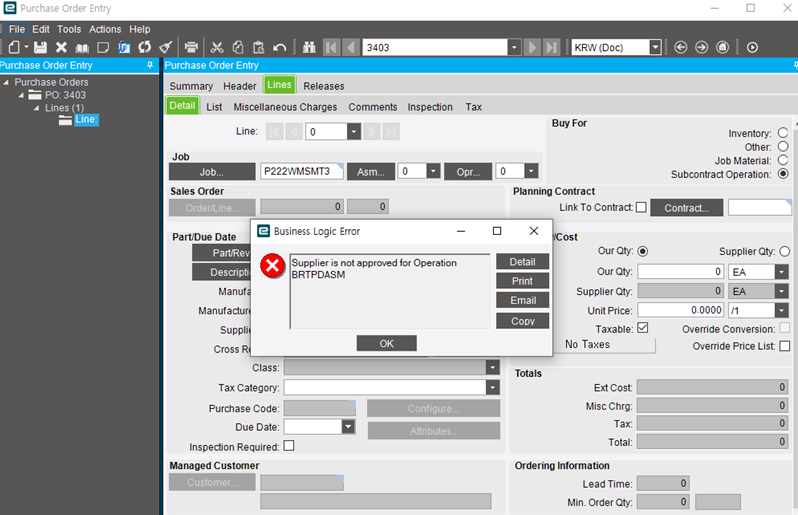Open the PO number 3403 dropdown
The image size is (798, 515).
[515, 47]
